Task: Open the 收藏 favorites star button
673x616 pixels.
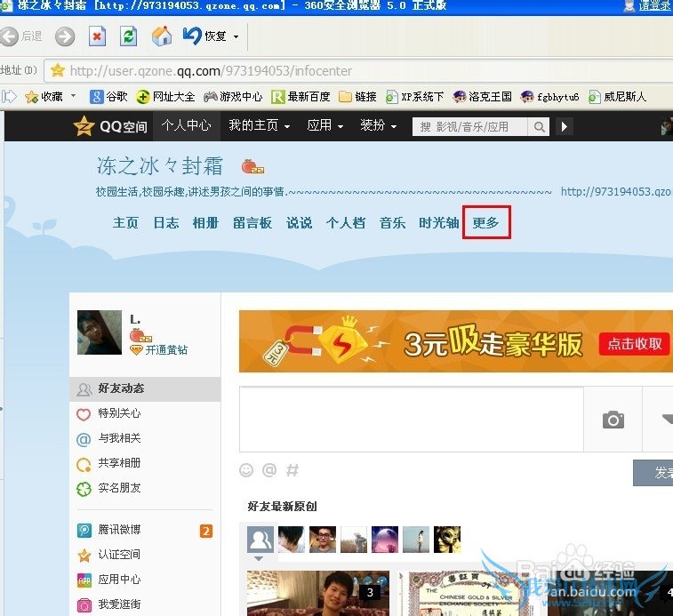Action: 44,97
